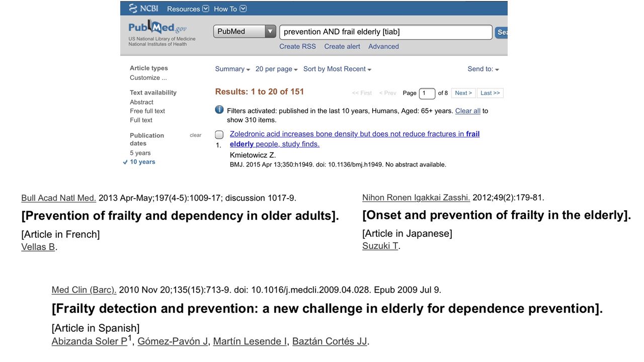Click author name Kmietowicz Z.

coord(253,155)
